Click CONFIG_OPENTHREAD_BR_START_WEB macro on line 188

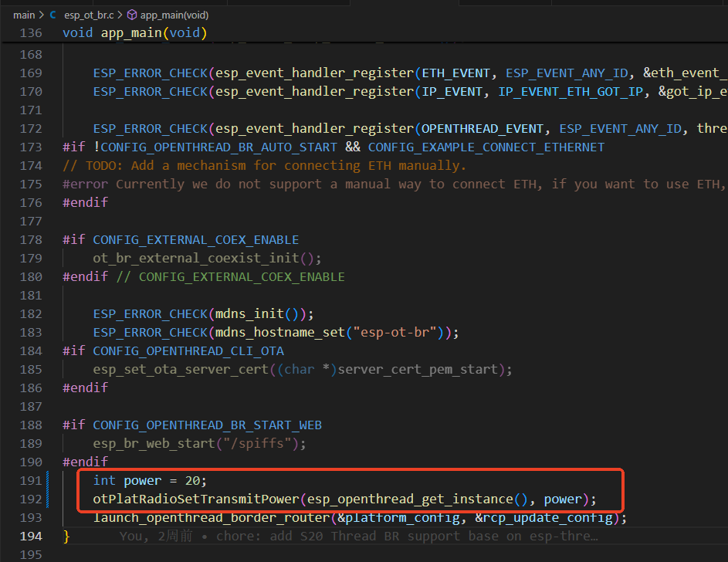point(207,425)
